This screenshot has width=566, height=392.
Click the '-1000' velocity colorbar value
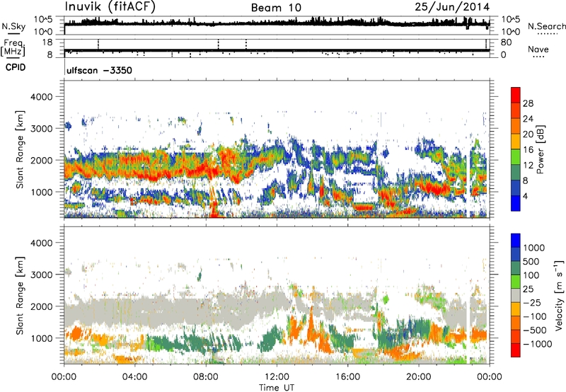pos(537,344)
